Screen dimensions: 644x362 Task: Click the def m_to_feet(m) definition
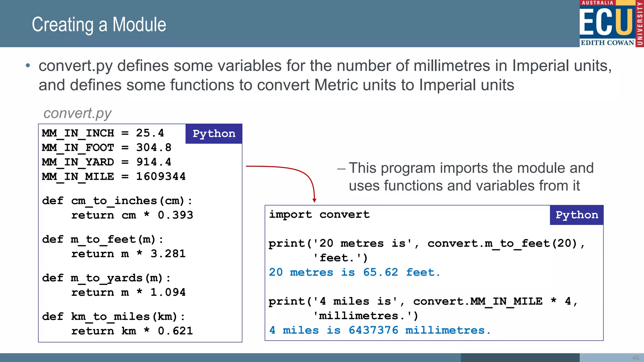pyautogui.click(x=103, y=239)
